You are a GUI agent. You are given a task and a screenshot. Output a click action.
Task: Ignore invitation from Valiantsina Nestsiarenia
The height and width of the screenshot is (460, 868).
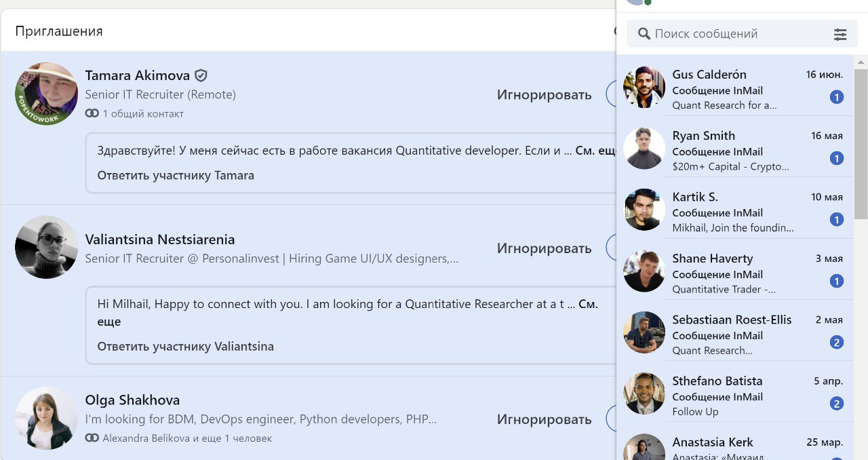point(544,248)
